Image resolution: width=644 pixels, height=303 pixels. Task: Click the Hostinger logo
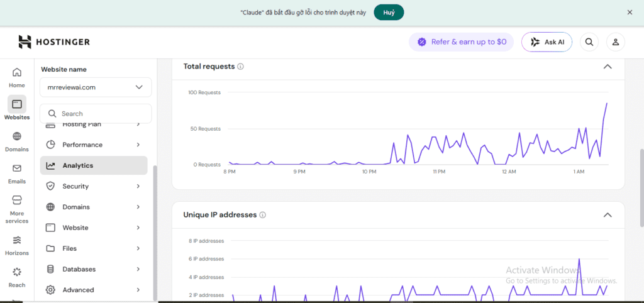[54, 42]
